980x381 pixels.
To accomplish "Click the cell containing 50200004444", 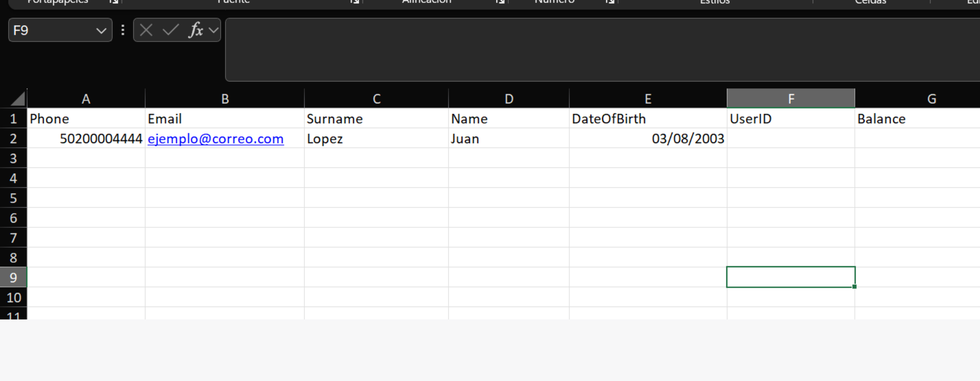I will pyautogui.click(x=86, y=138).
